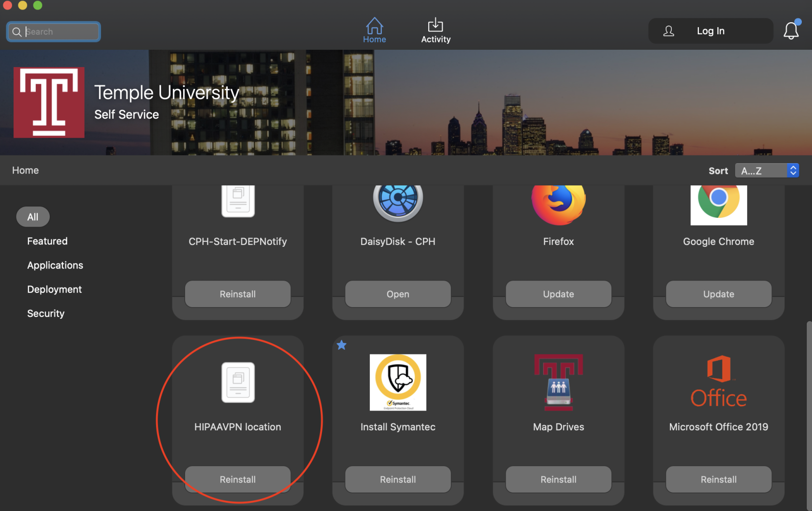Click the Map Drives title text
The image size is (812, 511).
[x=558, y=427]
